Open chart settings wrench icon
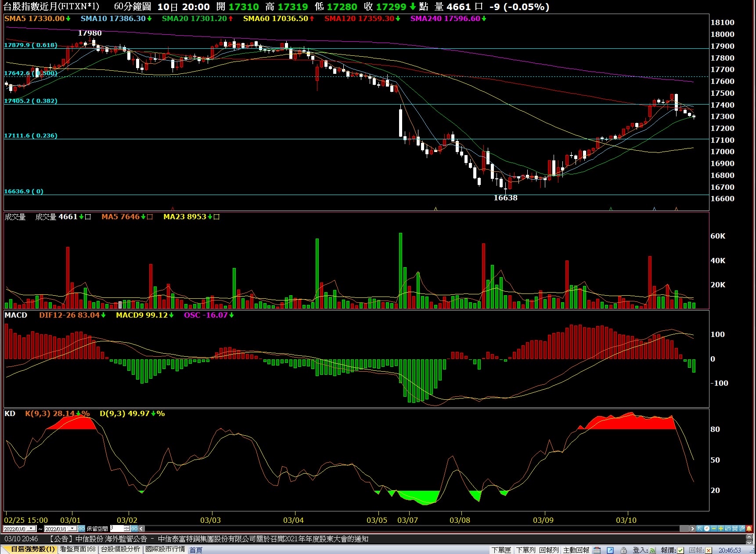 point(742,529)
